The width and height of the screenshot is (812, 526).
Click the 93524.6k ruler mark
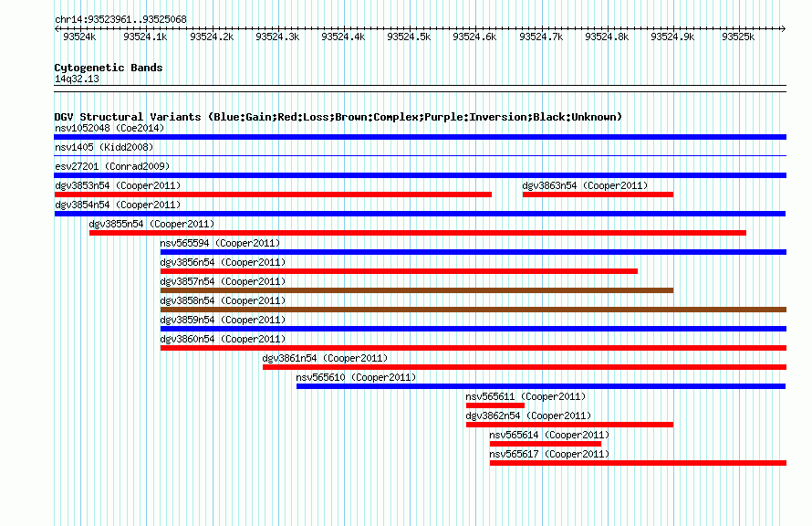474,37
